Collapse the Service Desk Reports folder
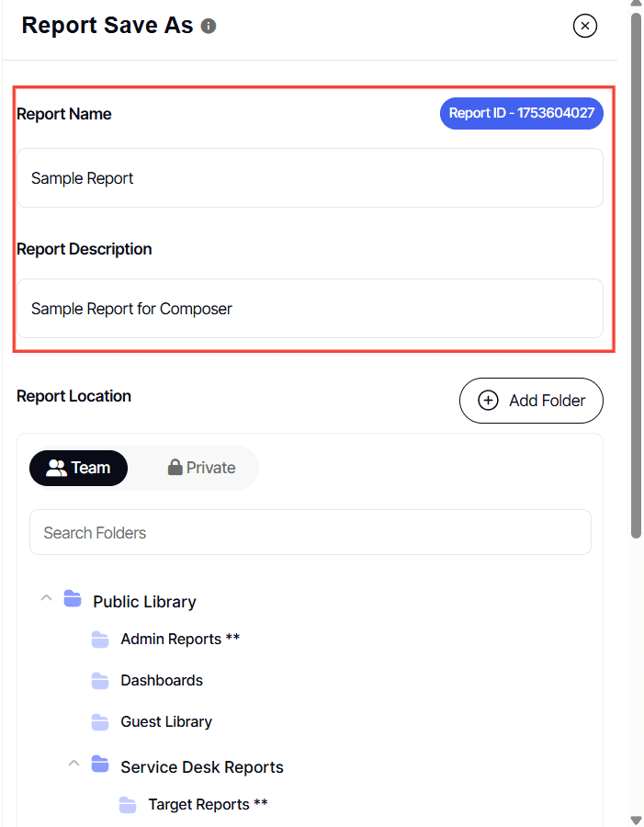This screenshot has height=827, width=644. pos(73,765)
